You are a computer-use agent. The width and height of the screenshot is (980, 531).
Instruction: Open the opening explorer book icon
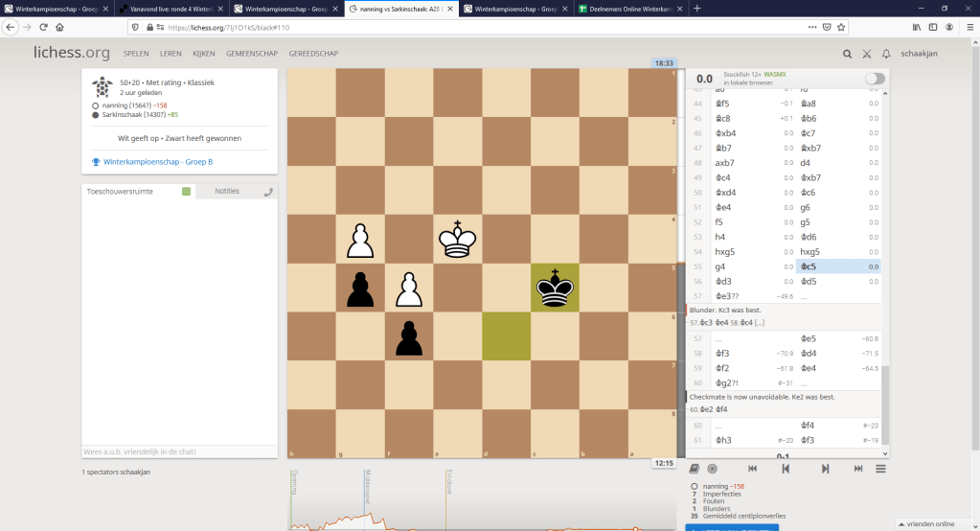[x=695, y=469]
